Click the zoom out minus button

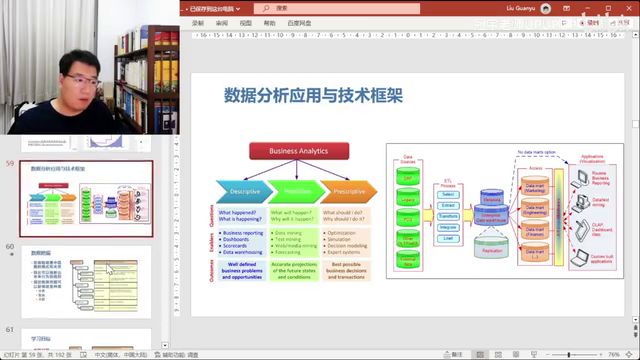tap(548, 355)
